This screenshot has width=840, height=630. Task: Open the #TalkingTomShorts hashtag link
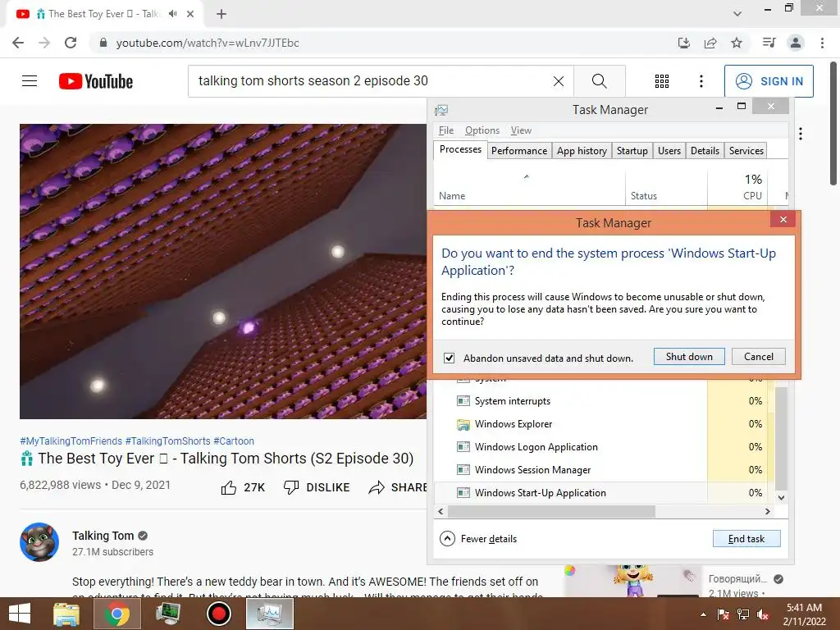(167, 441)
